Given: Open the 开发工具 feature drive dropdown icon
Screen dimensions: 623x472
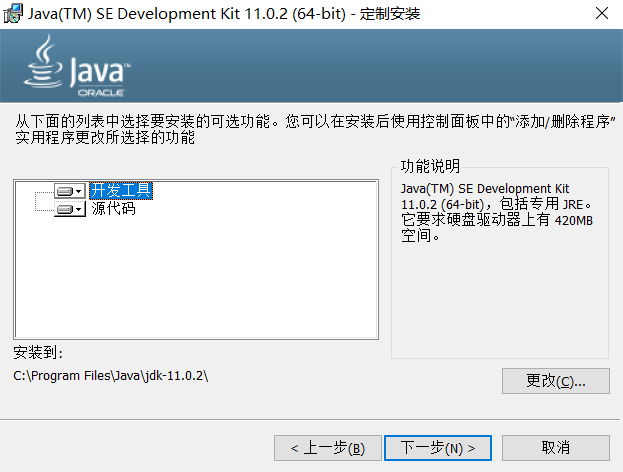Looking at the screenshot, I should [x=70, y=192].
